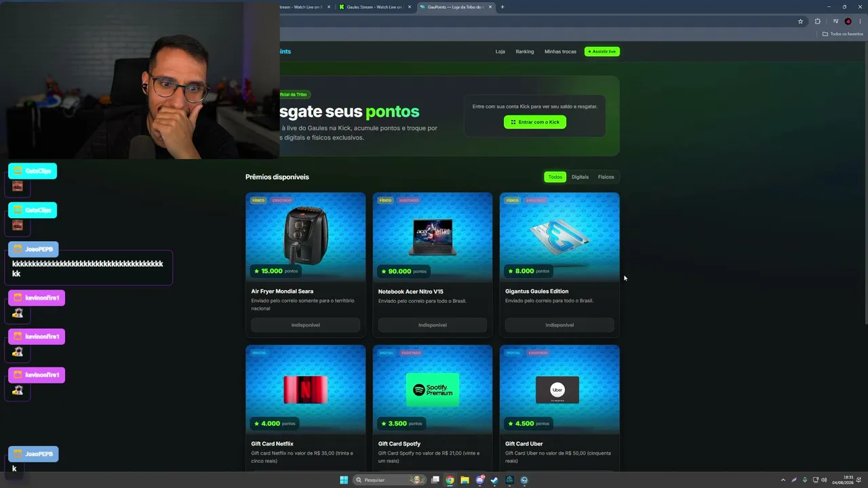Click the Pesquisar taskbar search box

click(390, 480)
